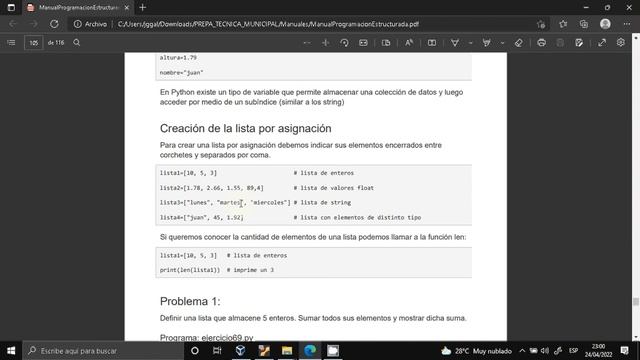Open File Explorer from the taskbar
Image resolution: width=640 pixels, height=360 pixels.
click(287, 351)
